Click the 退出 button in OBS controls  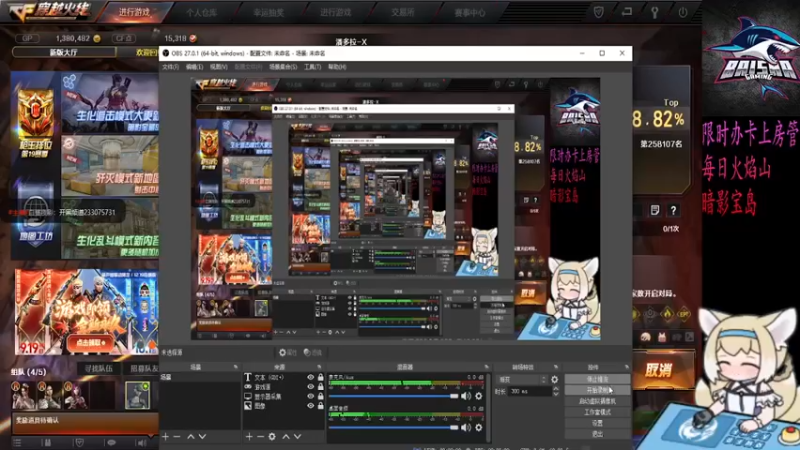597,434
